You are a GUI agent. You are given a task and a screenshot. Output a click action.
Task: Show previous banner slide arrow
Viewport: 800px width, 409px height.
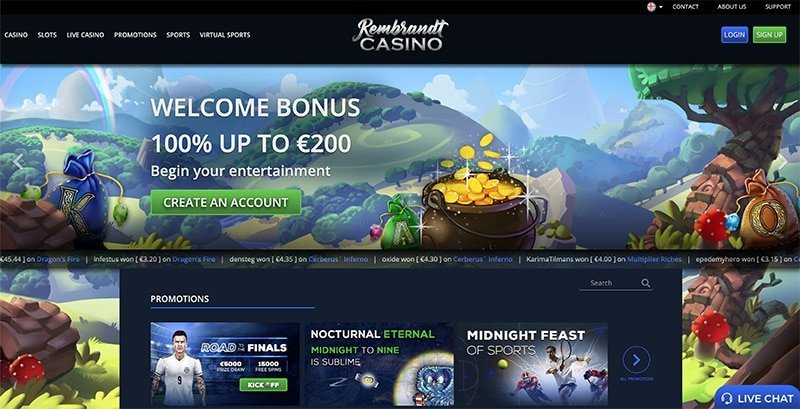tap(18, 162)
